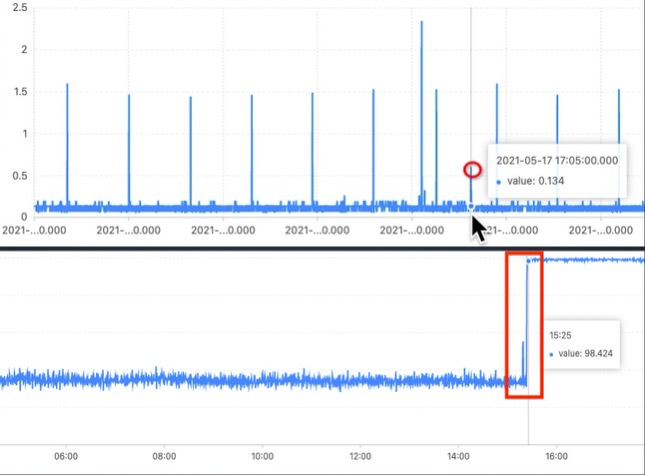Click the 08:00 x-axis label
Viewport: 645px width, 475px height.
pyautogui.click(x=164, y=456)
